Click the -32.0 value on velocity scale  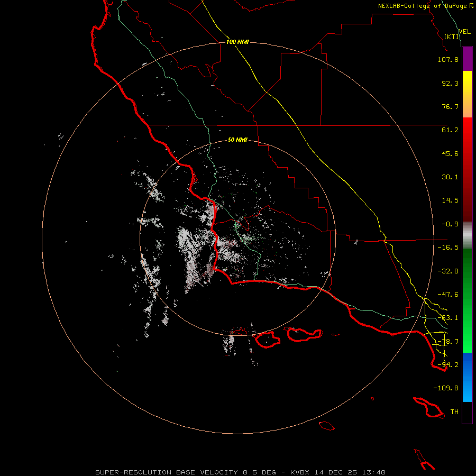pos(448,271)
